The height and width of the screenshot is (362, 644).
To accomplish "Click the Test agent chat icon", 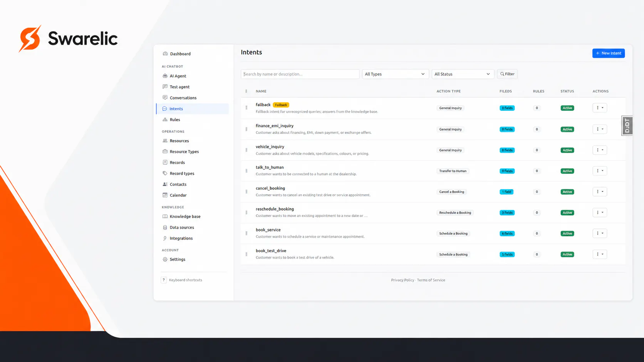I will 165,87.
